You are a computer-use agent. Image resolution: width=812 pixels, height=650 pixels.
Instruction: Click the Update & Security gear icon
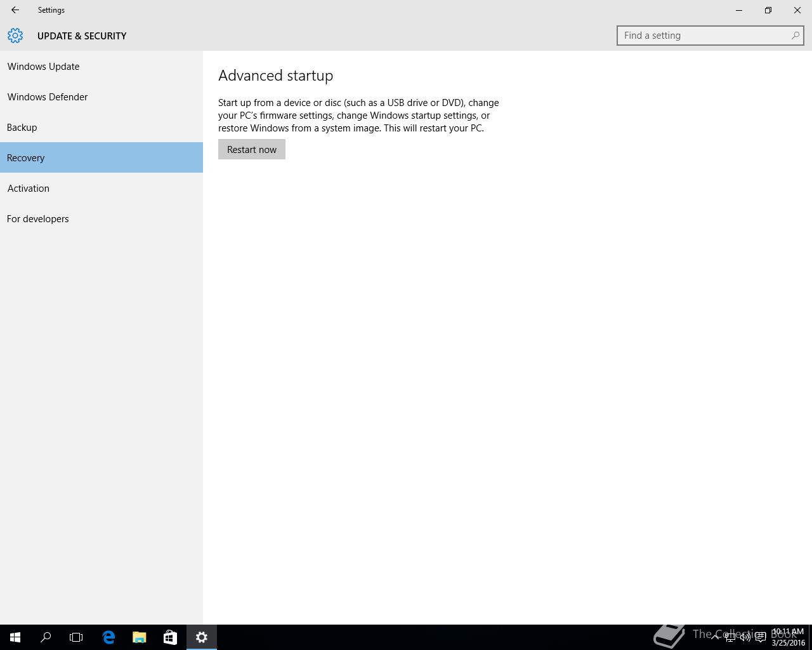[15, 36]
